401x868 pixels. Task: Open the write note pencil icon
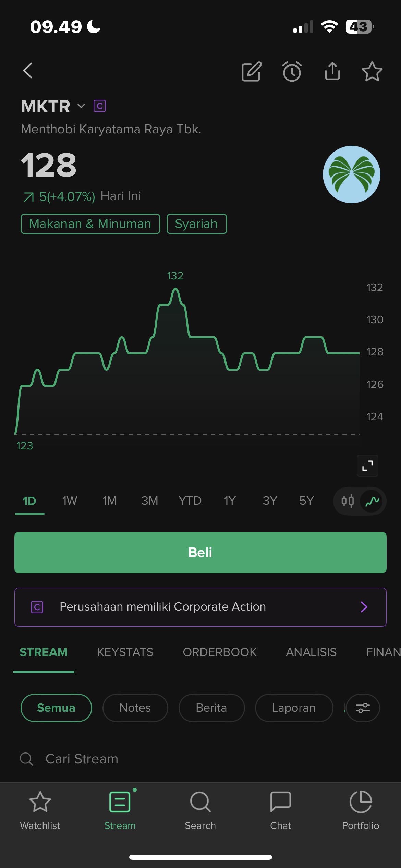pyautogui.click(x=252, y=71)
